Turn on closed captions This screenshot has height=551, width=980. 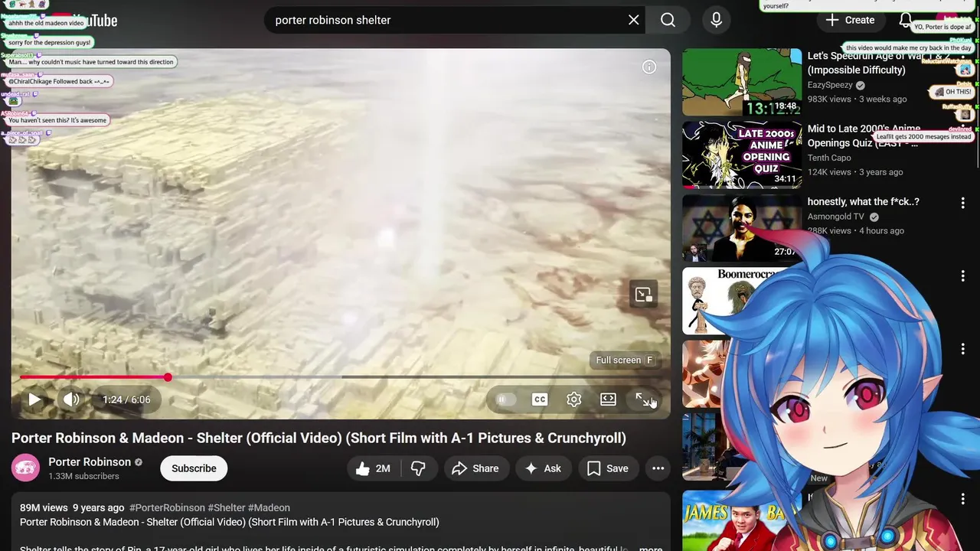click(540, 399)
